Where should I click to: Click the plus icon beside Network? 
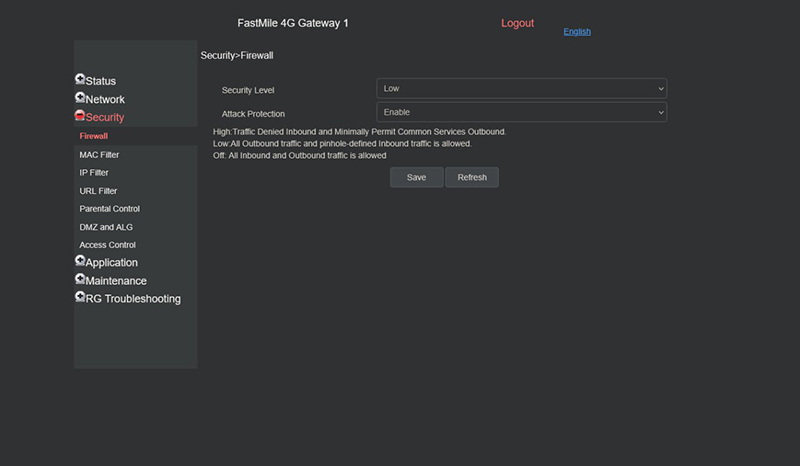[80, 98]
